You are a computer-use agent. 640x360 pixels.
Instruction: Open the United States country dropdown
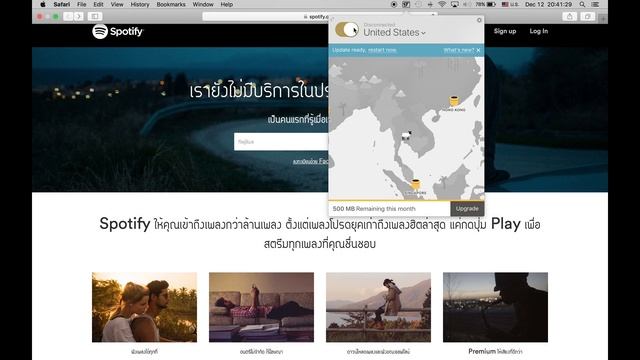tap(394, 32)
